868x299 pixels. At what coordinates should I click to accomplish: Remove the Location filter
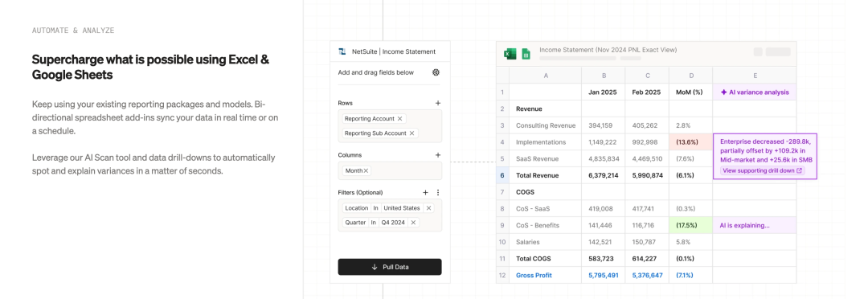(x=429, y=208)
